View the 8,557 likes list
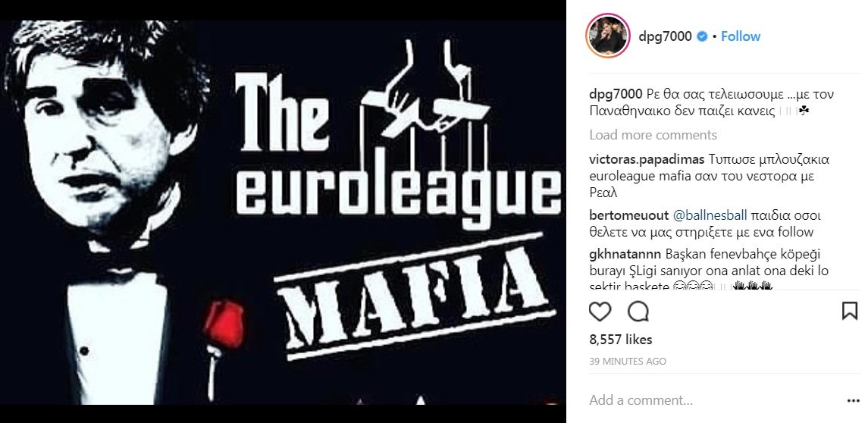Viewport: 868px width, 423px height. (621, 340)
